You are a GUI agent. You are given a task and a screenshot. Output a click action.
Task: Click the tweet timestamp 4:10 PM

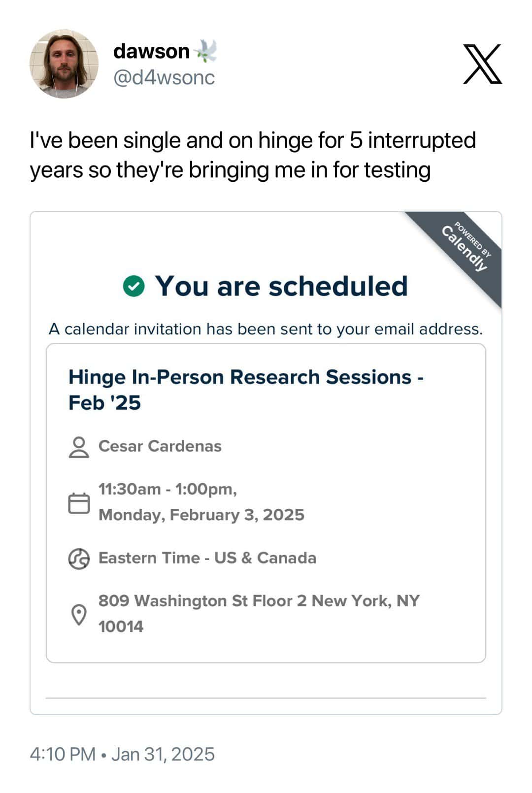pos(63,754)
